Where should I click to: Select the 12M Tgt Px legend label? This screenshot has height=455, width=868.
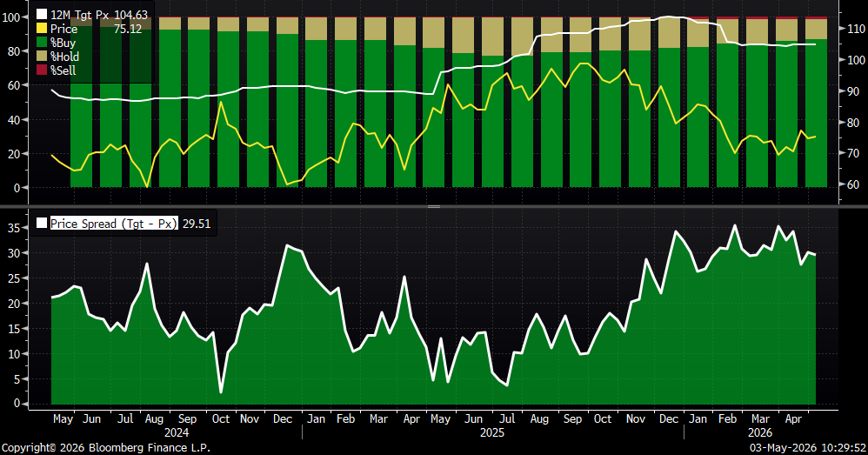(80, 15)
